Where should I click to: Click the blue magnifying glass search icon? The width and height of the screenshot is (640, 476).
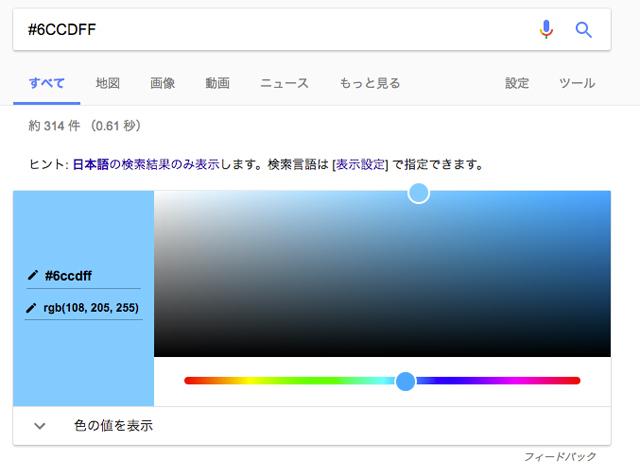[x=584, y=30]
